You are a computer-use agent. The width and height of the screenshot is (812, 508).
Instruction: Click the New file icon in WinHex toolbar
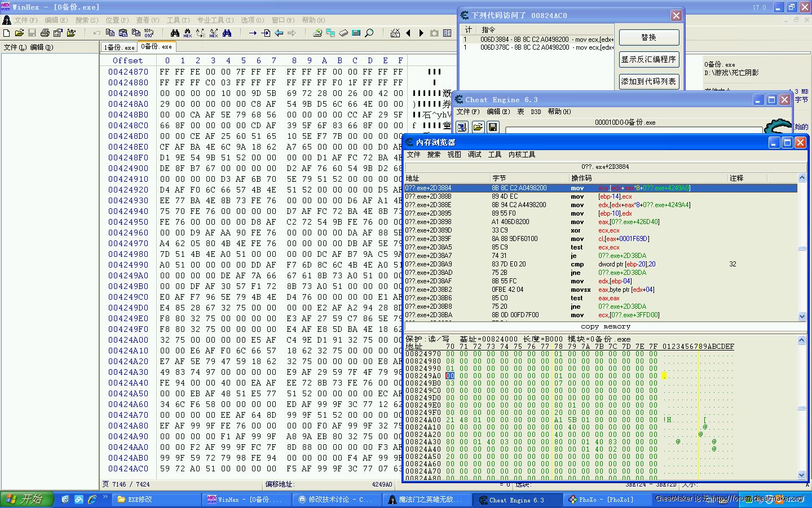(6, 33)
